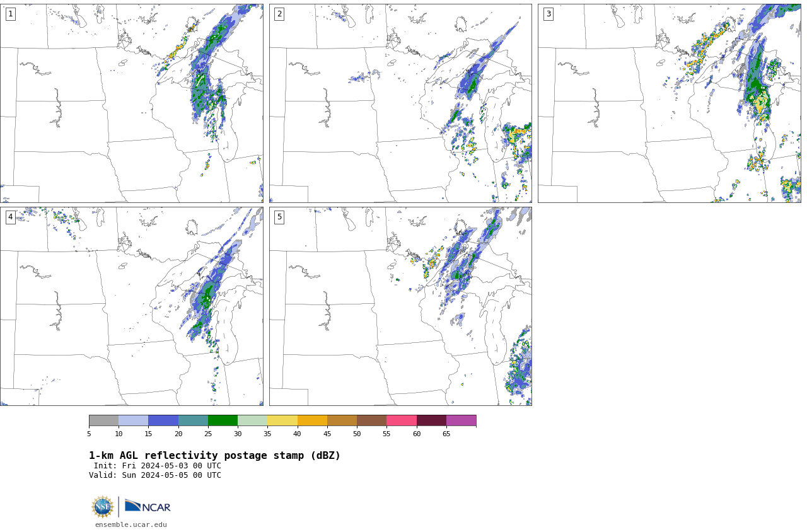Click the 'Init: Fri 2024-05-03 00 UTC' line
This screenshot has width=807, height=532.
(x=158, y=466)
